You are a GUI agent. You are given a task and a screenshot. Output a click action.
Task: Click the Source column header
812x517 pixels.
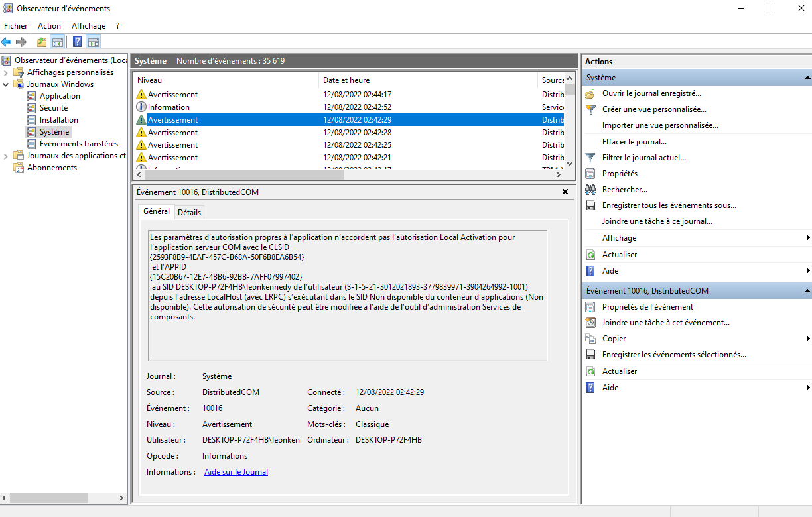pyautogui.click(x=552, y=80)
